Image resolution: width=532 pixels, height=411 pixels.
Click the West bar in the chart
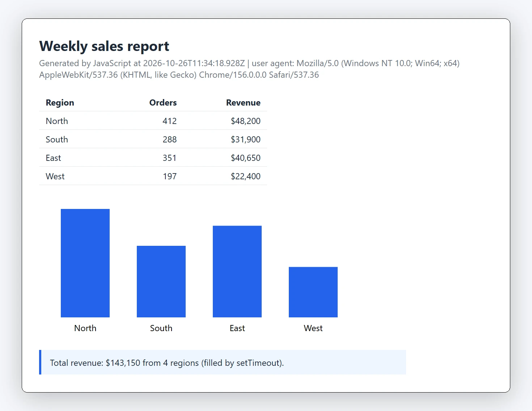coord(313,292)
